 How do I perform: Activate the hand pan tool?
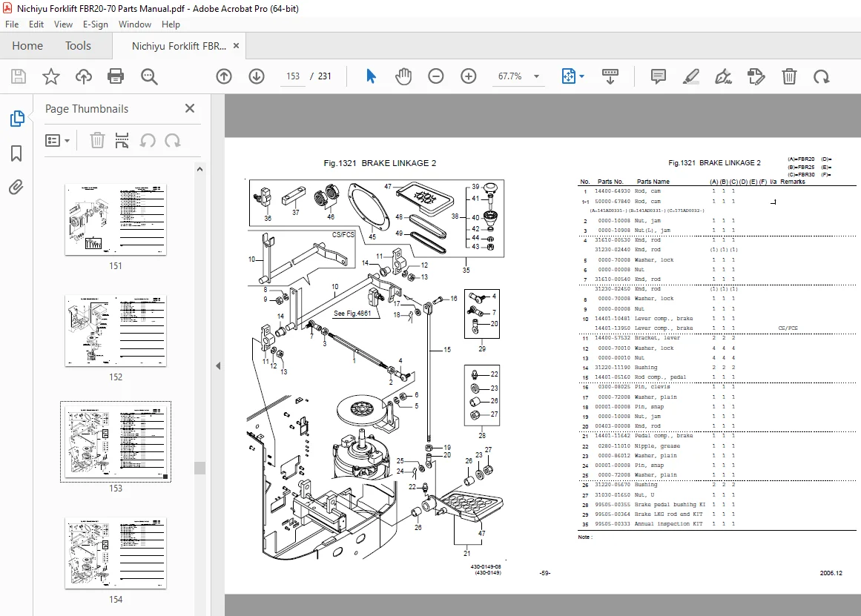403,76
